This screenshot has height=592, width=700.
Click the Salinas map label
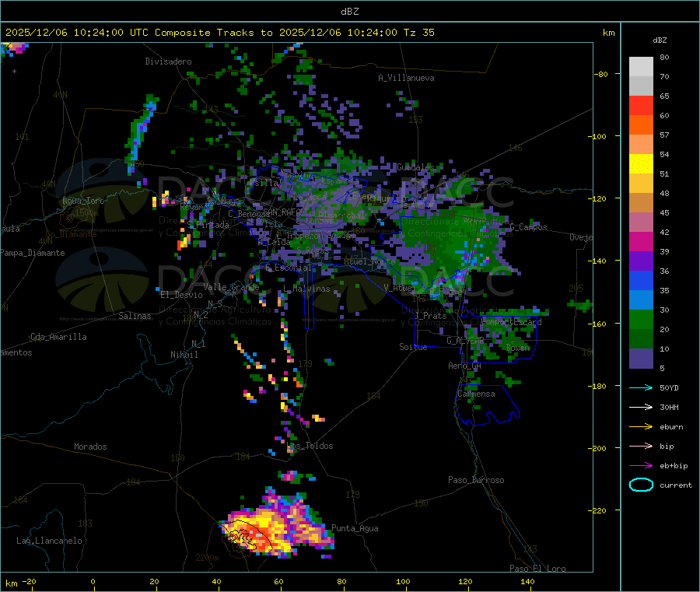point(135,316)
